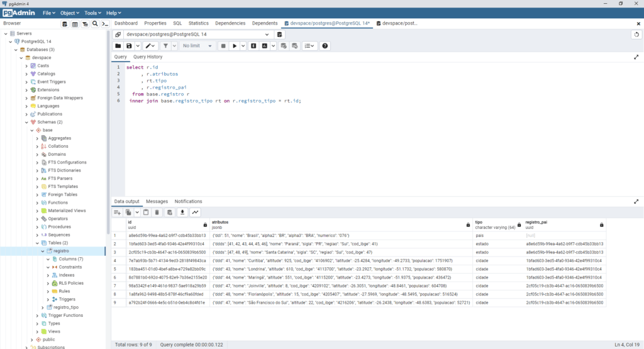
Task: Click the Rollback transaction icon
Action: click(x=294, y=46)
